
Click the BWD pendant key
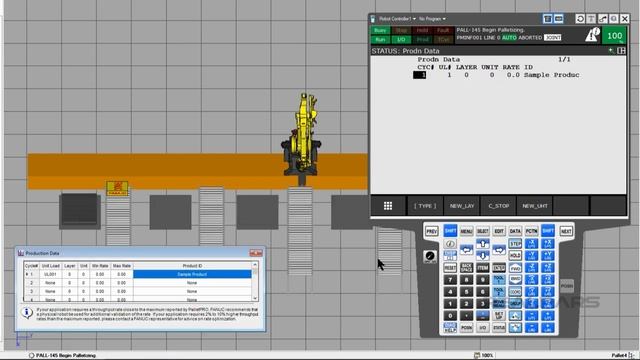[515, 280]
